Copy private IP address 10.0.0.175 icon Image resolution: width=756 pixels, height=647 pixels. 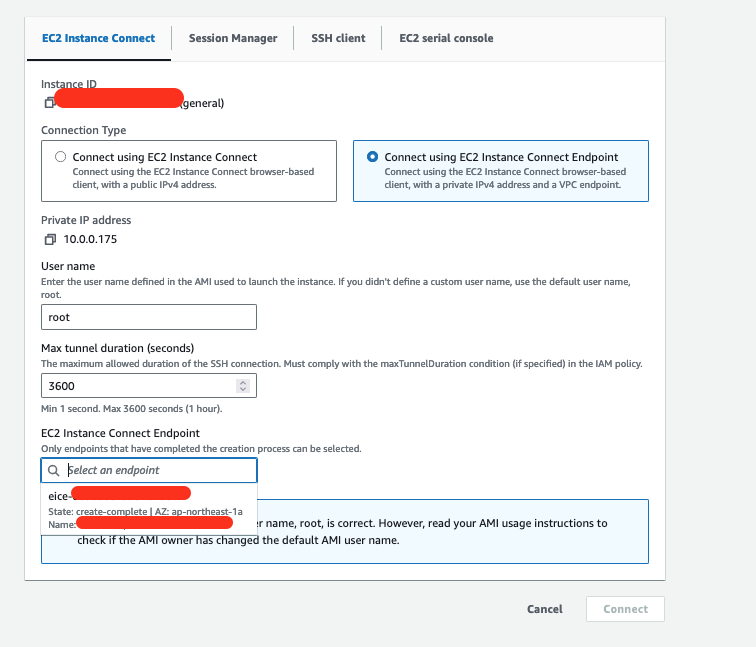click(x=50, y=239)
